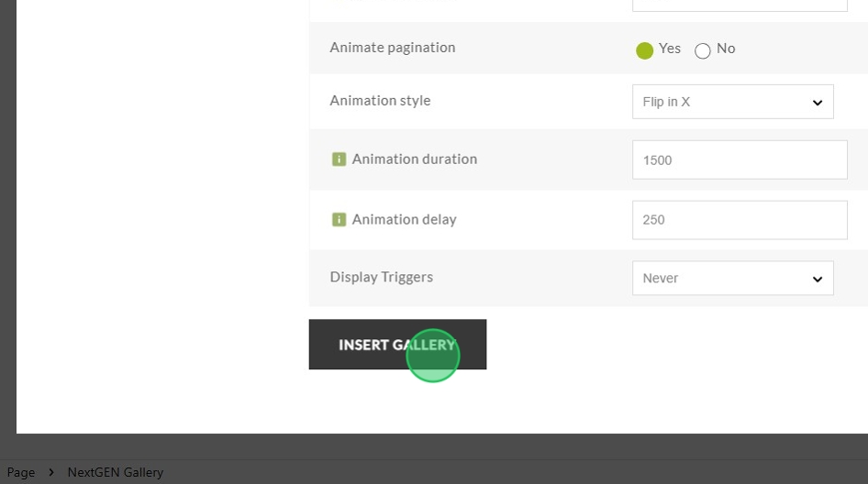This screenshot has height=484, width=868.
Task: Click the NextGEN Gallery breadcrumb item
Action: (x=115, y=472)
